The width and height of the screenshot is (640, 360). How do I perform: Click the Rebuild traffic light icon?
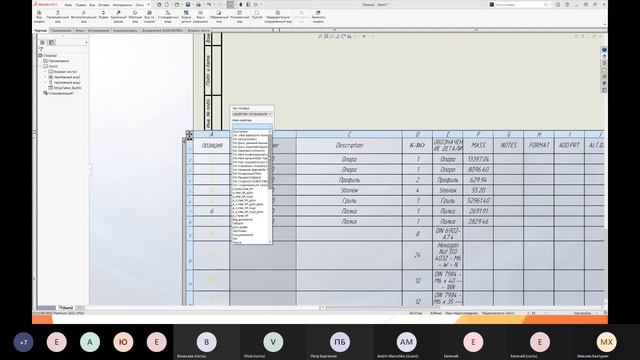pyautogui.click(x=240, y=4)
